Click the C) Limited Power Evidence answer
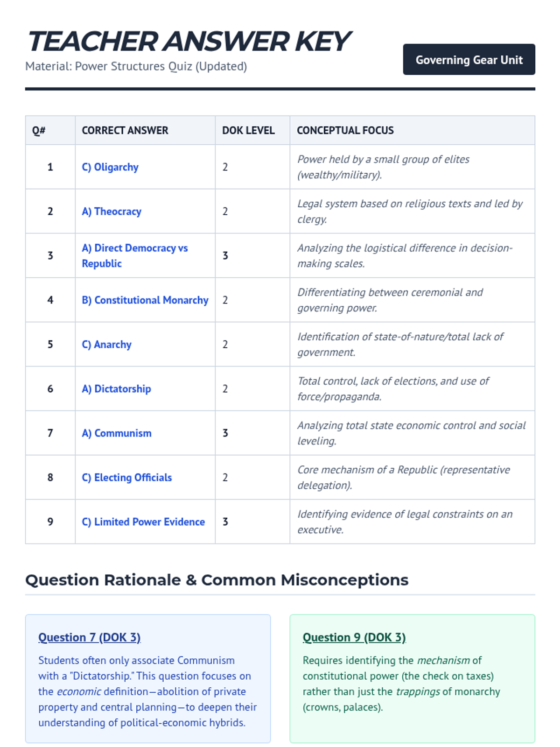This screenshot has height=747, width=560. (x=143, y=522)
